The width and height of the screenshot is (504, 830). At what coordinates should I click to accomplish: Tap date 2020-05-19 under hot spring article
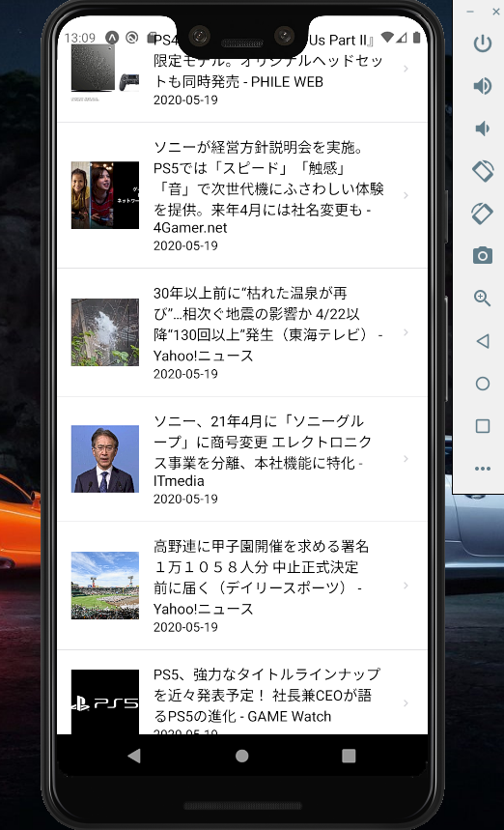(185, 374)
